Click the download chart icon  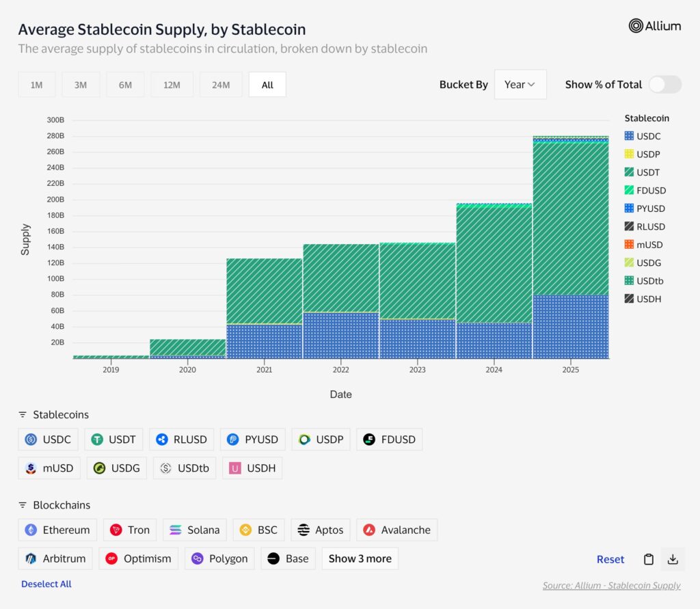point(673,559)
